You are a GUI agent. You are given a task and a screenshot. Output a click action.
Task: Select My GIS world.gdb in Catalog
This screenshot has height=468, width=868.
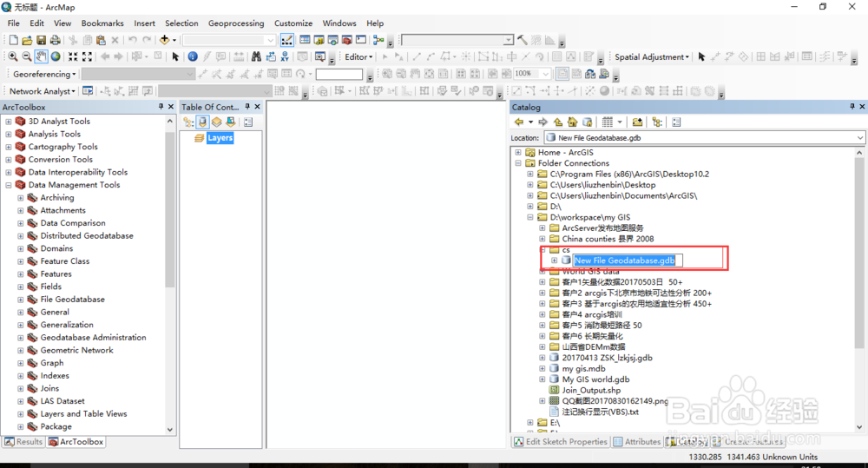(x=595, y=379)
